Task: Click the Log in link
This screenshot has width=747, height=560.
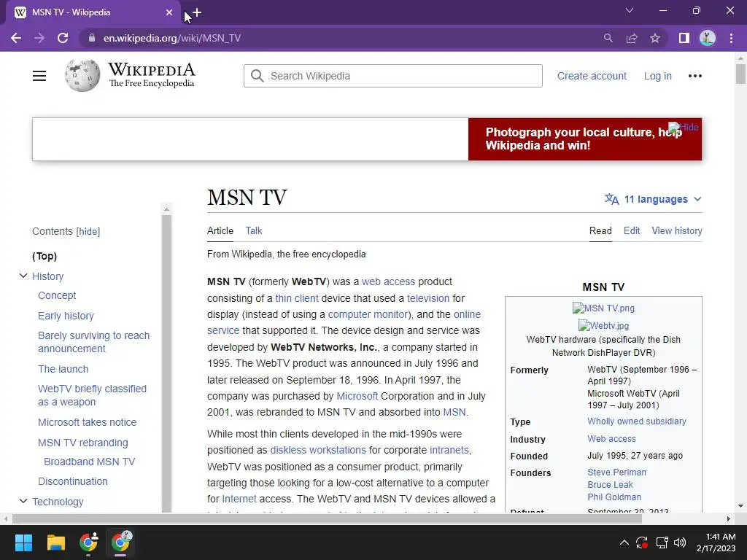Action: click(x=657, y=76)
